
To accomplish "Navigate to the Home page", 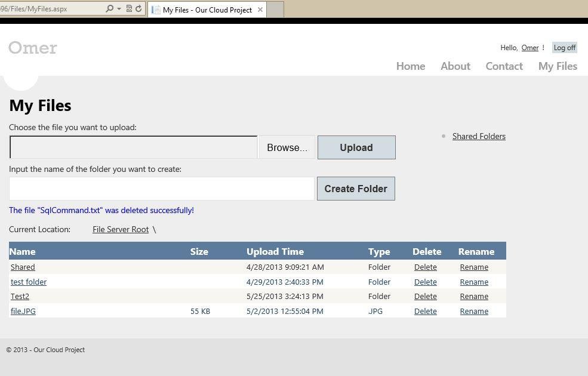I will coord(410,66).
